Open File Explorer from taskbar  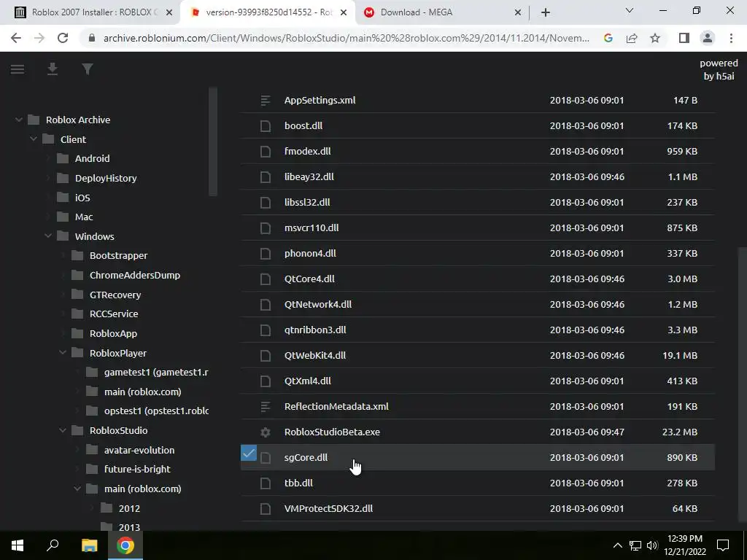tap(89, 545)
